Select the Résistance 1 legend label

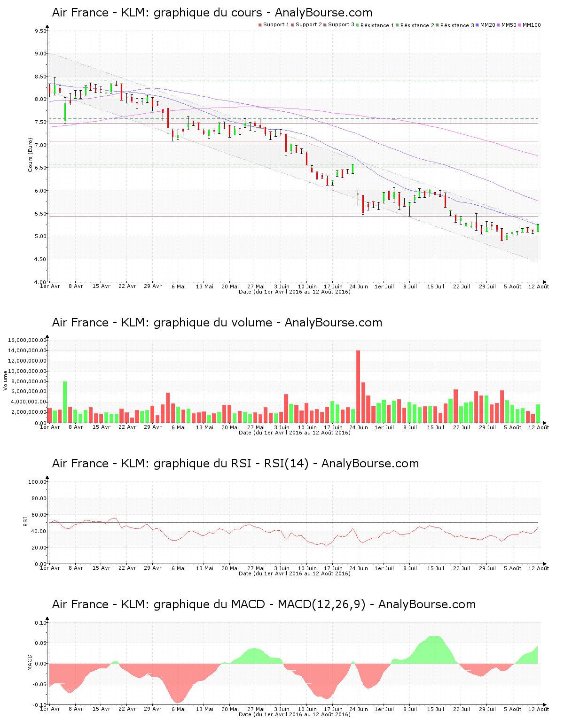point(377,25)
